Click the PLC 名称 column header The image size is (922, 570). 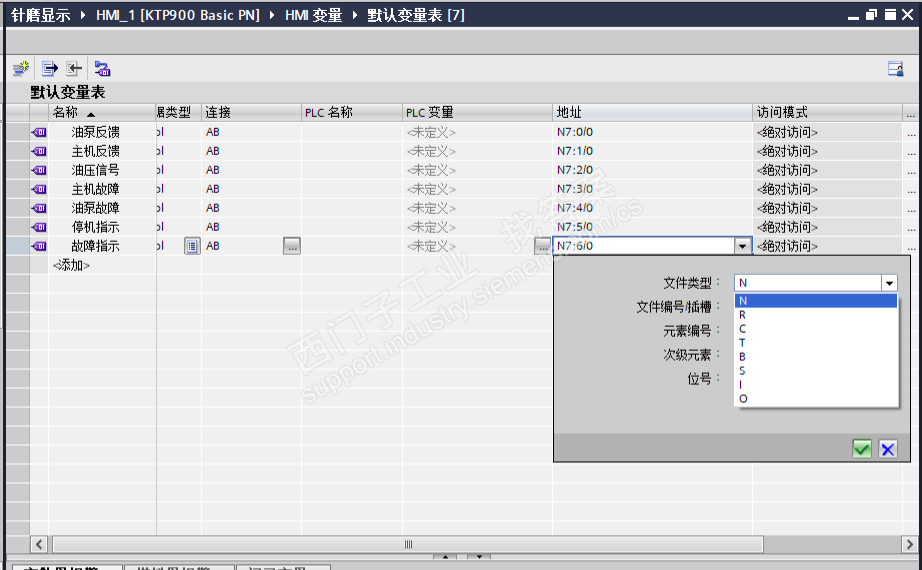(352, 112)
